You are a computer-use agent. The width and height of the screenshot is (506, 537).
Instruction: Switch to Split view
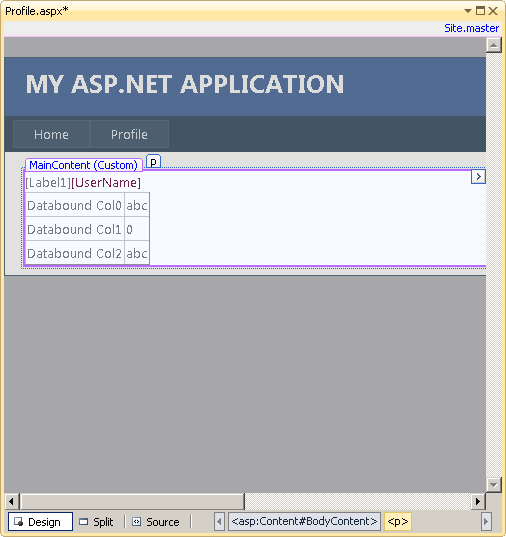coord(96,522)
